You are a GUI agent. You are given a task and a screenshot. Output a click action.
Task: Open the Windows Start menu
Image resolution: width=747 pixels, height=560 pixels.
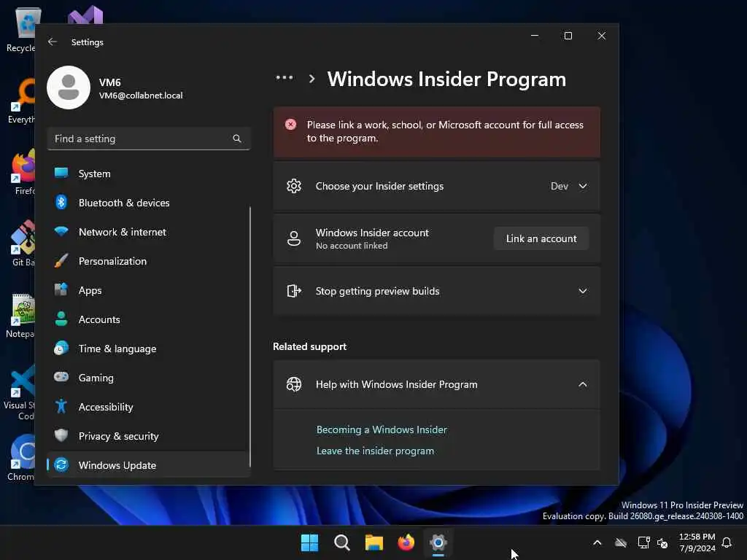[309, 542]
